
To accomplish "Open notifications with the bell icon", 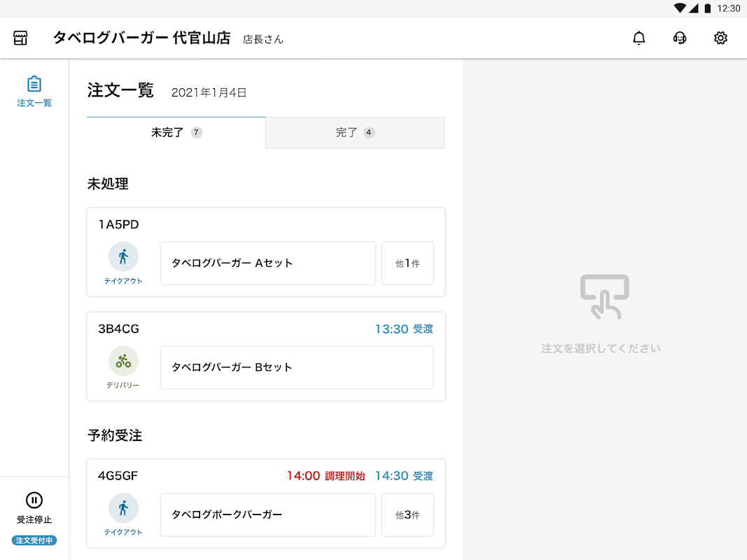I will point(638,38).
